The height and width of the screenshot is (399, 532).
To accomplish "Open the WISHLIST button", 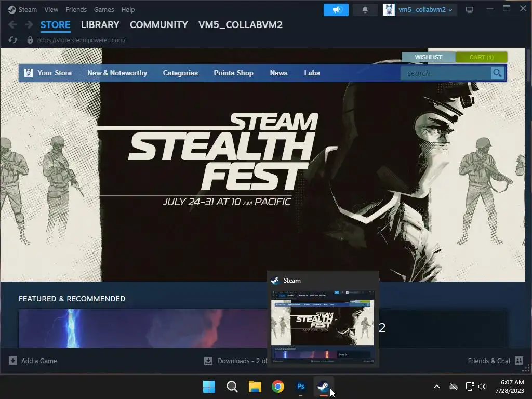I will click(x=429, y=57).
